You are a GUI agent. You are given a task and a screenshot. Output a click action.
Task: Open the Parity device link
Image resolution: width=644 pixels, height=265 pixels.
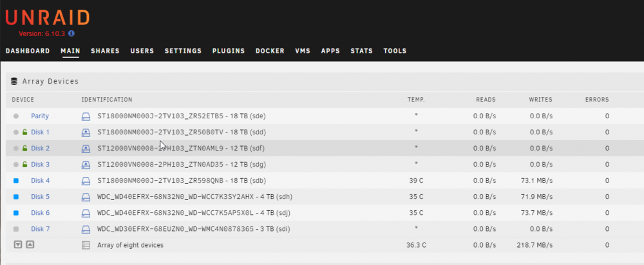pyautogui.click(x=40, y=116)
